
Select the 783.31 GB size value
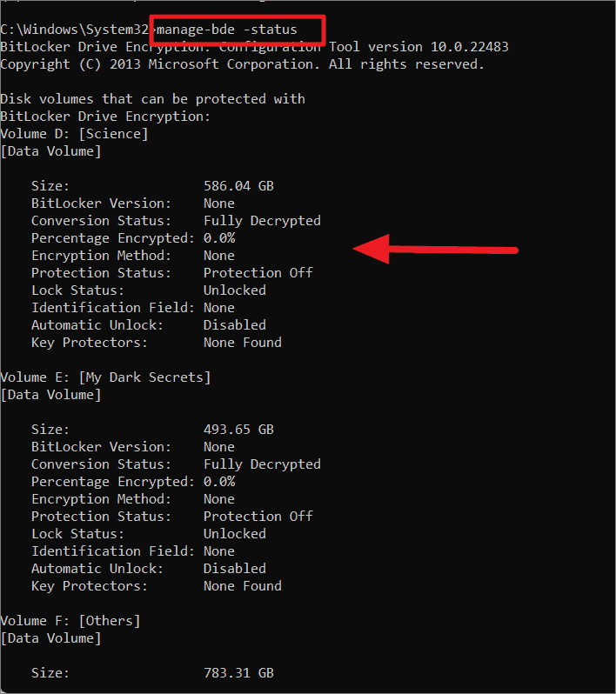[x=238, y=673]
